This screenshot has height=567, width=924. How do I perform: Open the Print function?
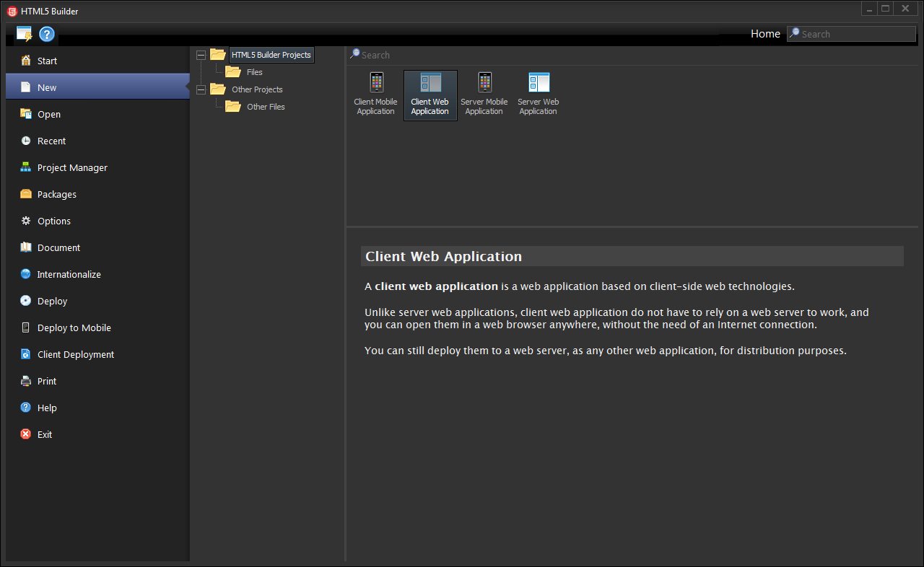pos(46,381)
